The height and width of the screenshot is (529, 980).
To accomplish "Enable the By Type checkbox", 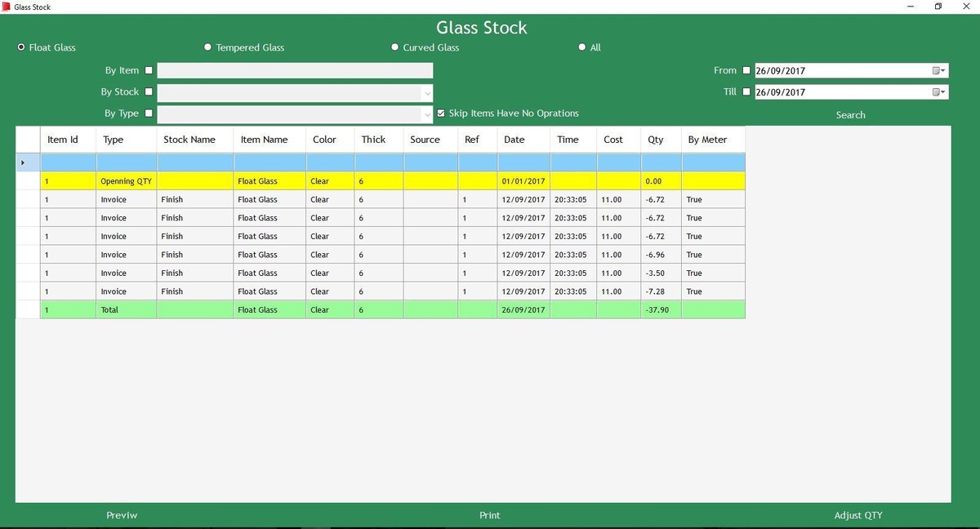I will coord(149,113).
